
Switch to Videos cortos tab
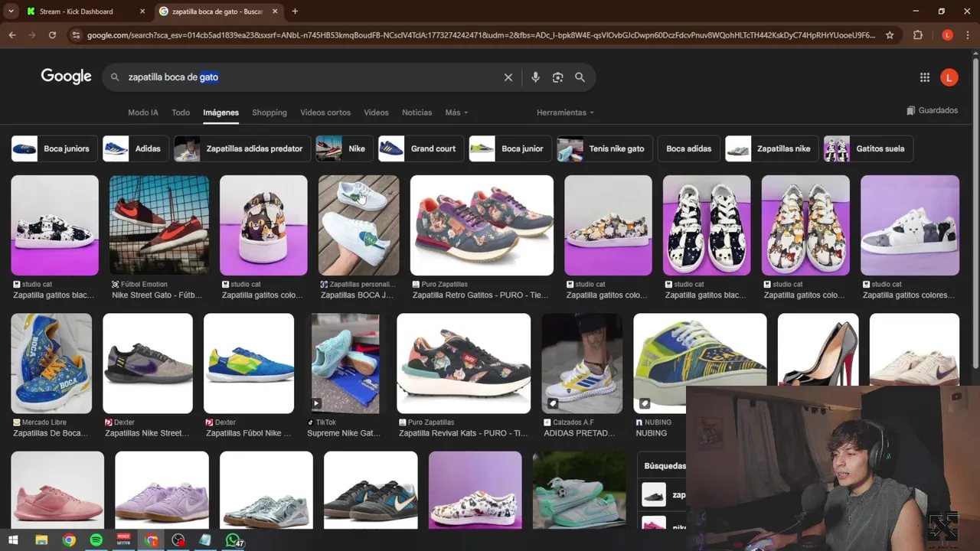click(325, 112)
